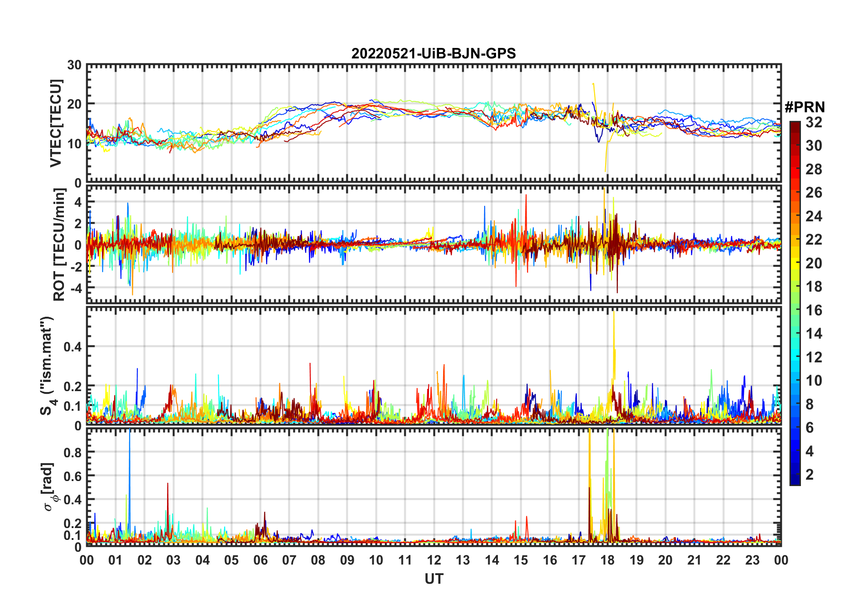Click VTEC axis tick label 30
868x607 pixels.
[x=74, y=65]
